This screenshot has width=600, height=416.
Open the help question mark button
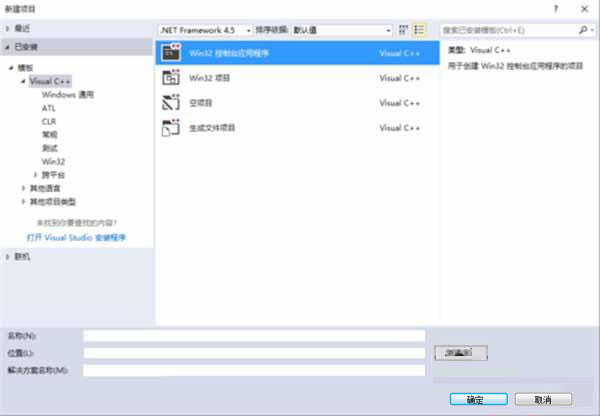556,9
